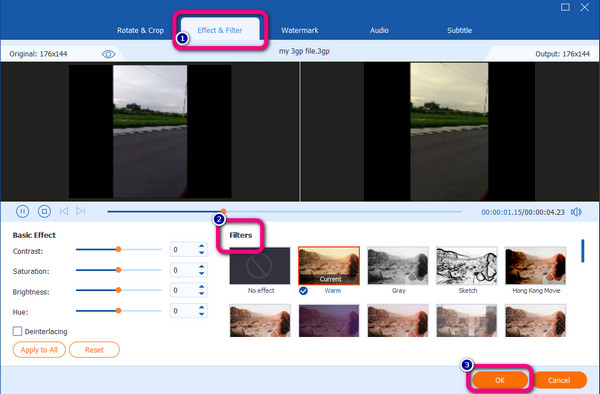The width and height of the screenshot is (600, 394).
Task: Select fourth filter in second row
Action: pyautogui.click(x=466, y=321)
